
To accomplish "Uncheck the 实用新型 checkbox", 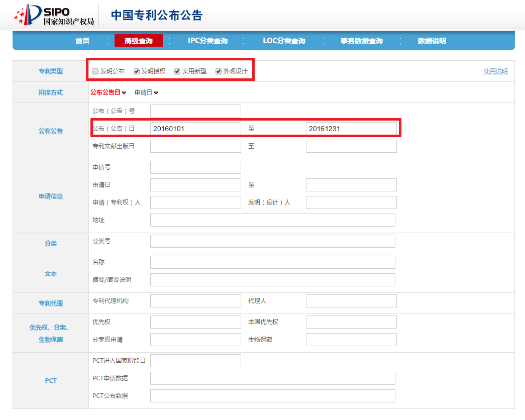I will click(x=177, y=71).
